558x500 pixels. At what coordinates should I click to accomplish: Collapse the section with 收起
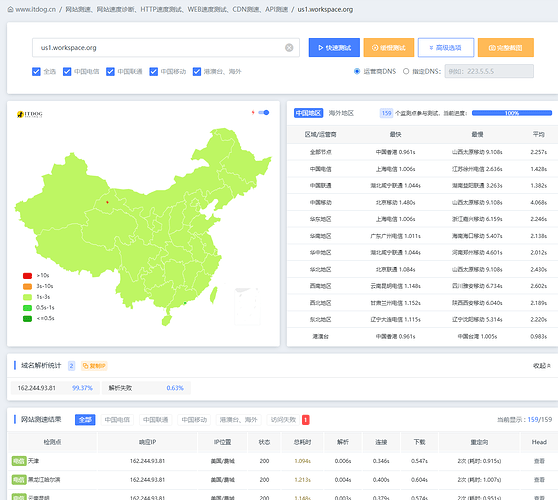pyautogui.click(x=542, y=366)
